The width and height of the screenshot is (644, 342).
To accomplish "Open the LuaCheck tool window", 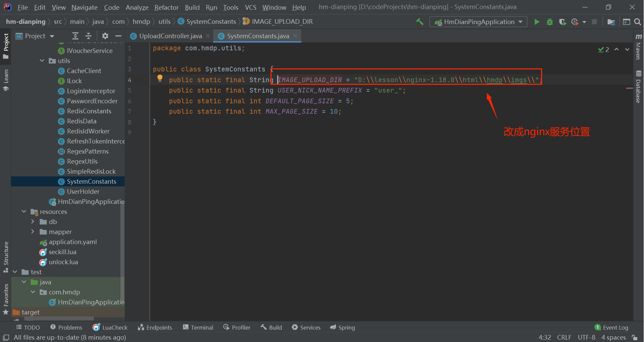I will pyautogui.click(x=110, y=328).
